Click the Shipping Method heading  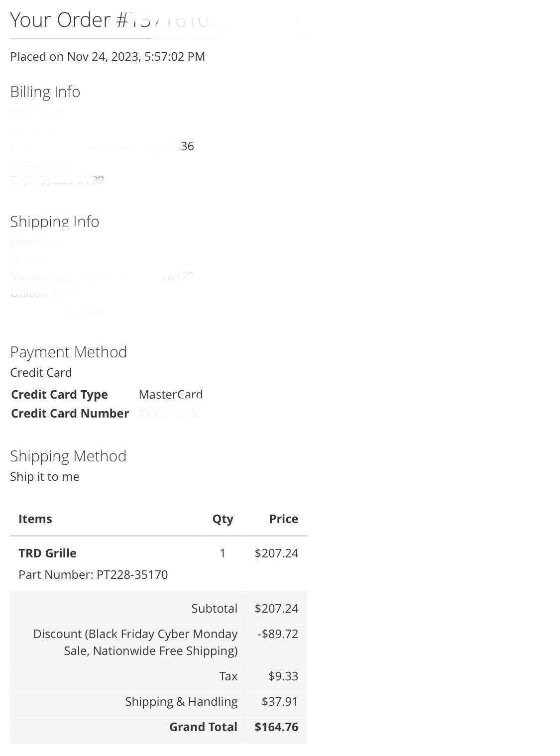68,456
